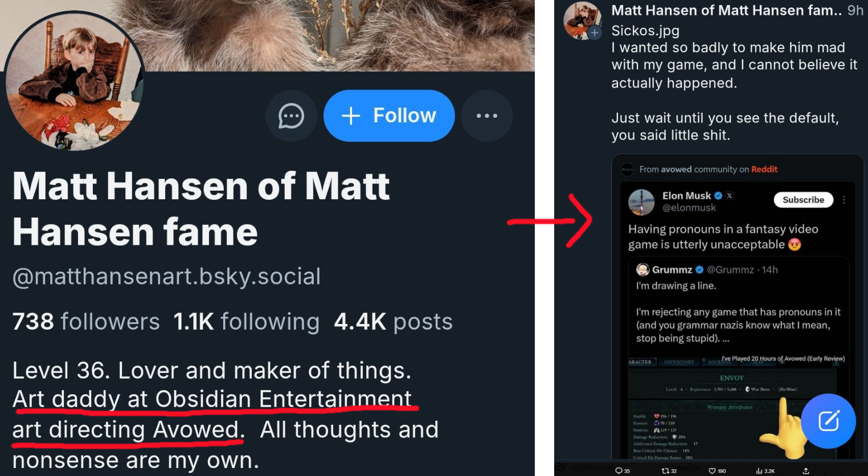Open the three-dot menu in embedded tweet
This screenshot has width=868, height=476.
pyautogui.click(x=844, y=200)
